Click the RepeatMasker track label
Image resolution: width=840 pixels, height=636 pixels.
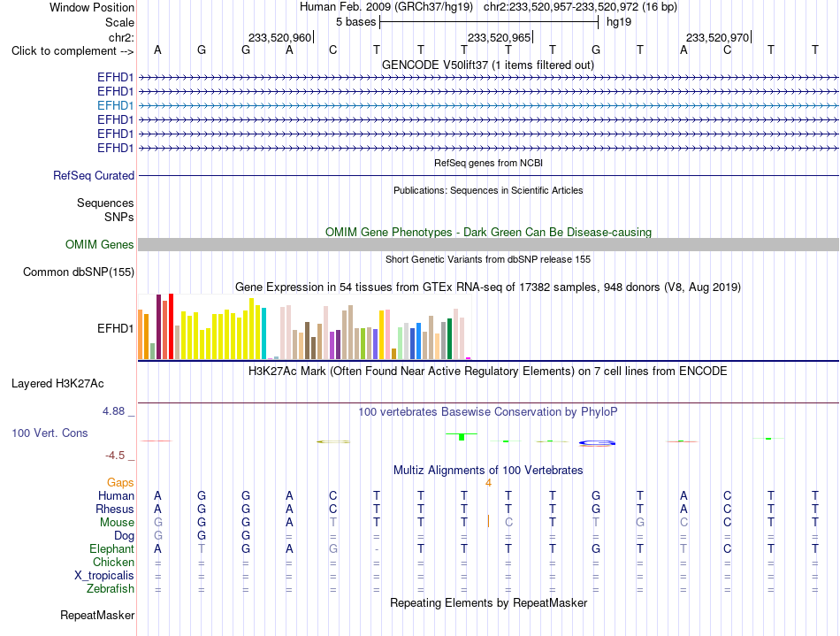[97, 615]
